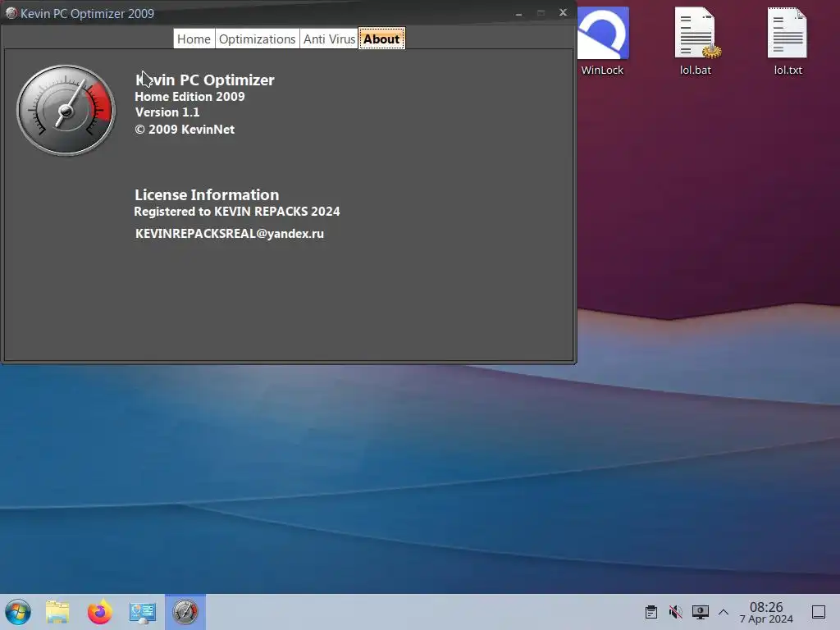Click the 'Registered to KEVIN REPACKS 2024' text
Image resolution: width=840 pixels, height=630 pixels.
(237, 211)
